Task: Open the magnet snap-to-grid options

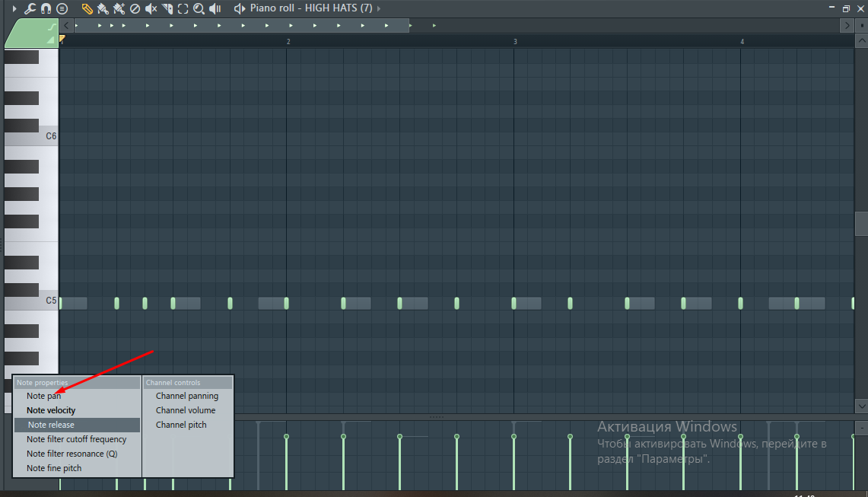Action: 46,8
